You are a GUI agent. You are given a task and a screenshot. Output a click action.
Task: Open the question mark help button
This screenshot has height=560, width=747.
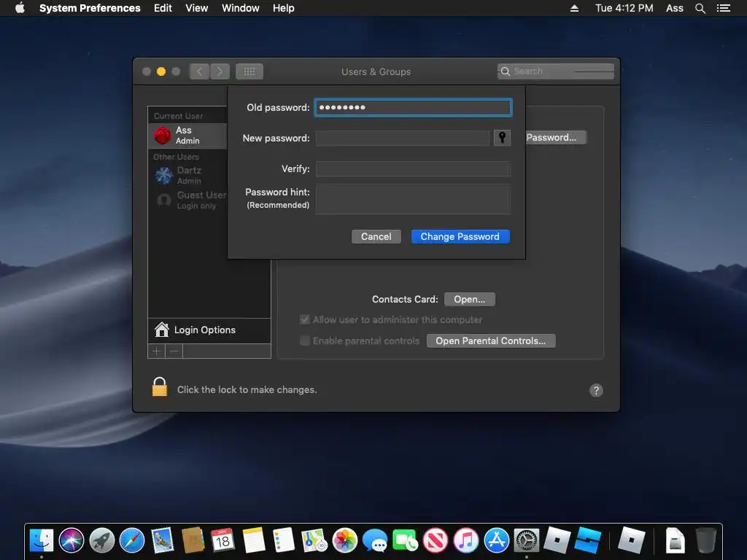pyautogui.click(x=596, y=391)
